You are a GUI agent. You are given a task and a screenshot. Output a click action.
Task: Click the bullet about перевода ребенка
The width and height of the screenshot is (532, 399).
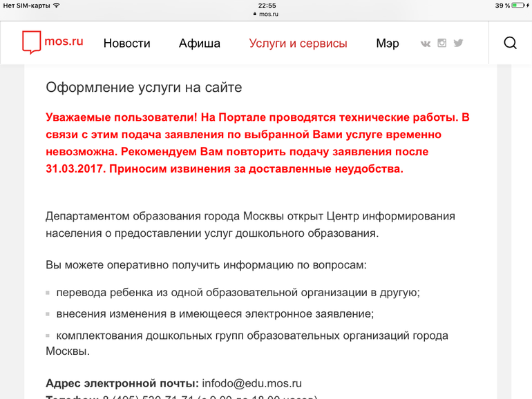238,292
